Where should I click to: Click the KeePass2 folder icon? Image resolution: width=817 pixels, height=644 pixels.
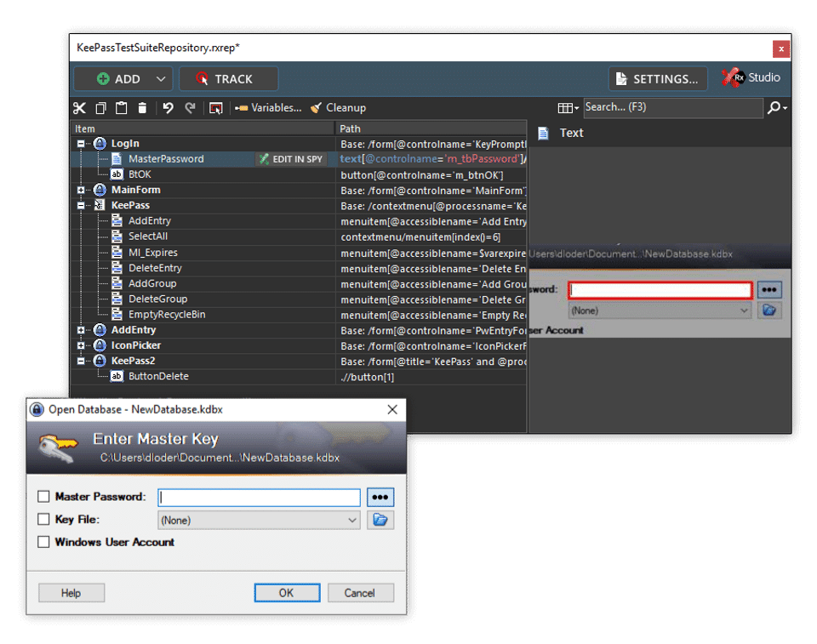(x=100, y=361)
